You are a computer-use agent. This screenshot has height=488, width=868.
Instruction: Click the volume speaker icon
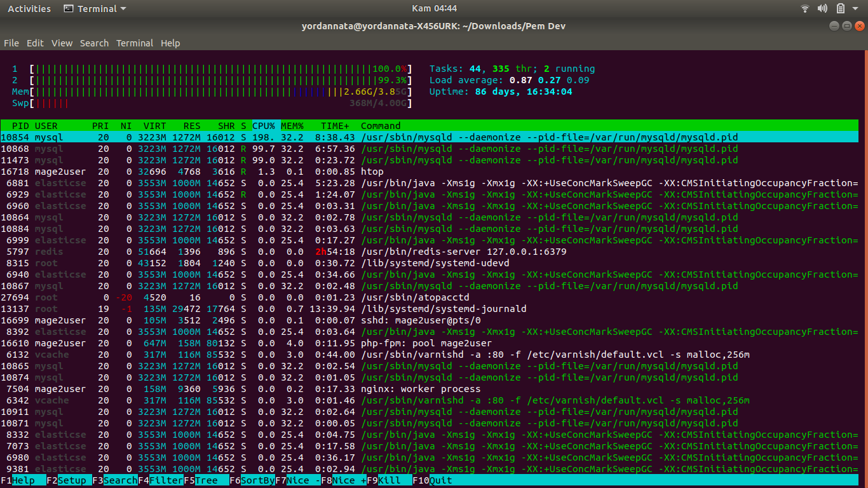coord(822,9)
